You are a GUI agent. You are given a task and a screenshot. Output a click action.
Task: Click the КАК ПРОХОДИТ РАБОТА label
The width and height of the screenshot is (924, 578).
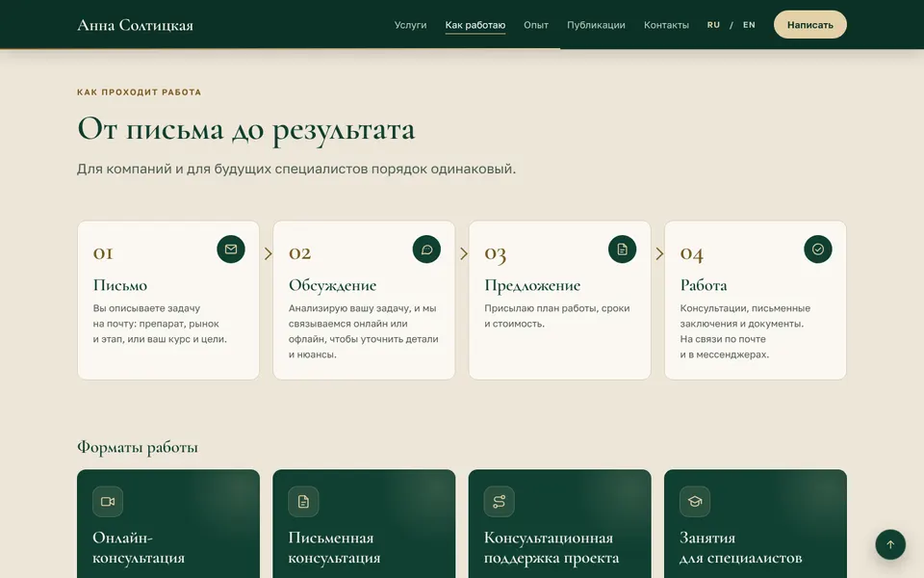(139, 92)
